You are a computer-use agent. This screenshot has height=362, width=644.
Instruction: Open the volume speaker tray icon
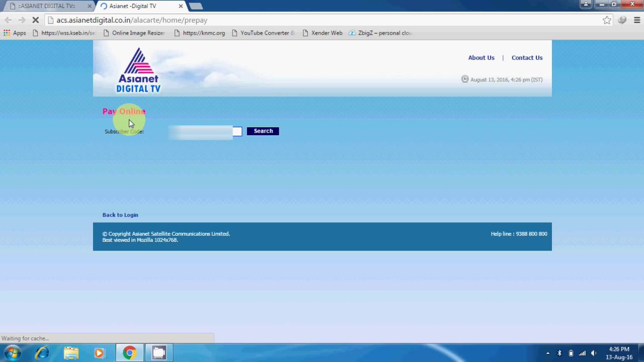coord(594,353)
